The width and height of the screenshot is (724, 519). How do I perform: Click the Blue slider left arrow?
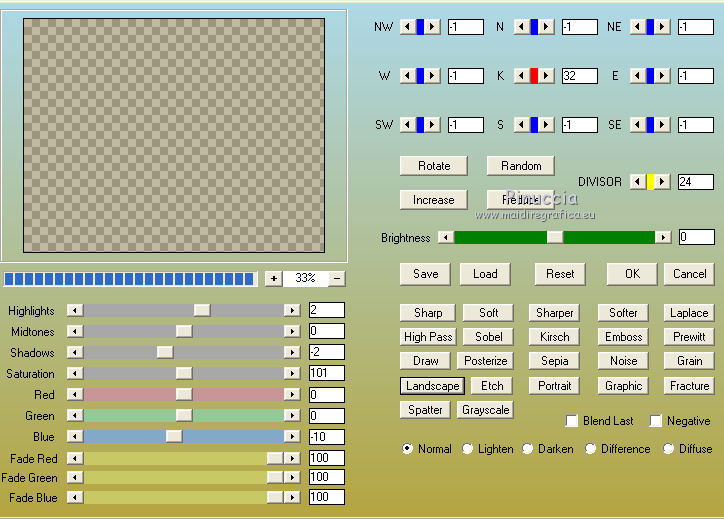[x=75, y=436]
